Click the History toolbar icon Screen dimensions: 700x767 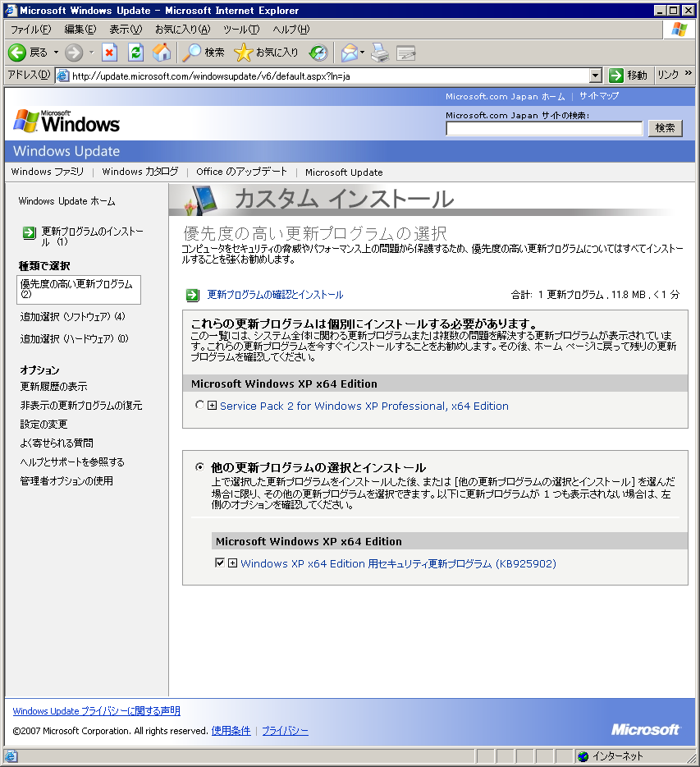(318, 53)
